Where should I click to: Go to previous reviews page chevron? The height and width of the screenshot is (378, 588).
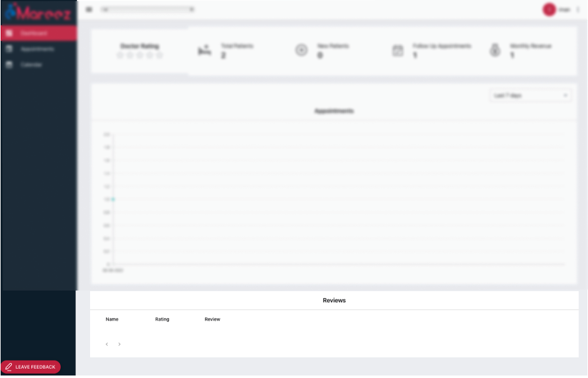tap(107, 344)
